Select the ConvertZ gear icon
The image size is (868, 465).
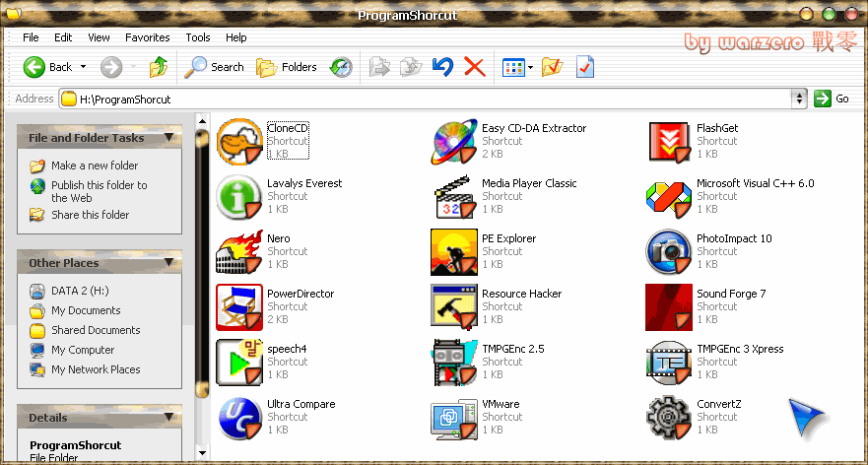pos(669,418)
